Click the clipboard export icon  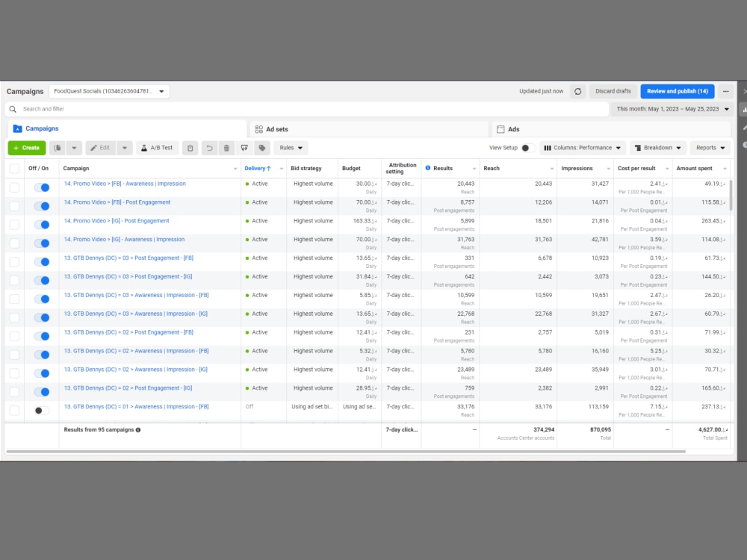tap(191, 147)
